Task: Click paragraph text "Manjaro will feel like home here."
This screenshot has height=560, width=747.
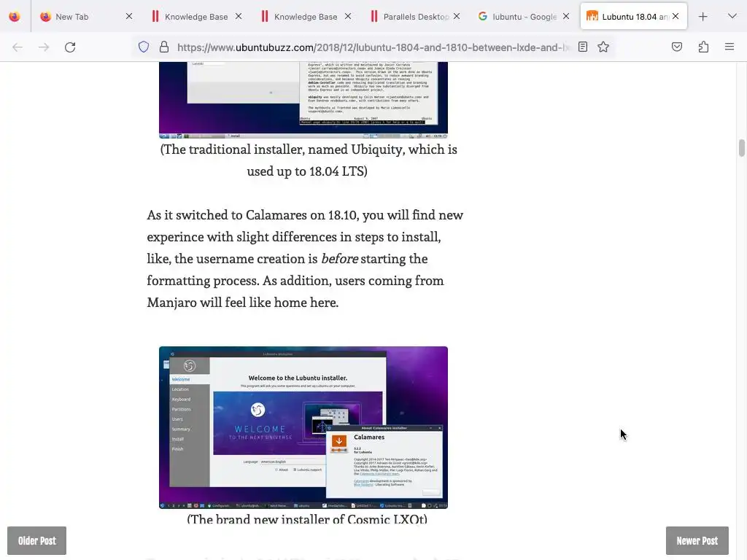Action: pos(242,303)
